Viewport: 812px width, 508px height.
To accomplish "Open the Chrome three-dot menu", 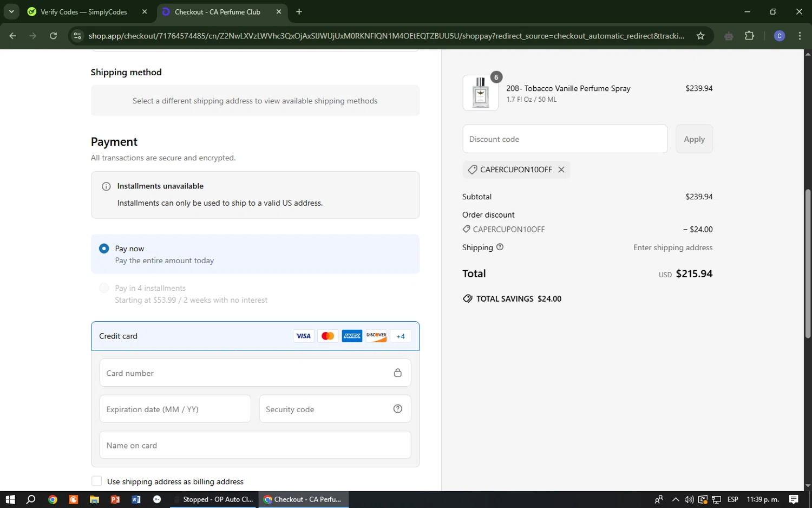I will tap(800, 36).
